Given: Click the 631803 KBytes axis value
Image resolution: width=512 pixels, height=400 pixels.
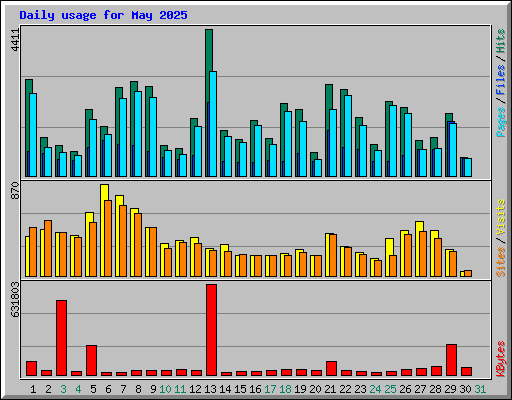Looking at the screenshot, I should tap(15, 299).
